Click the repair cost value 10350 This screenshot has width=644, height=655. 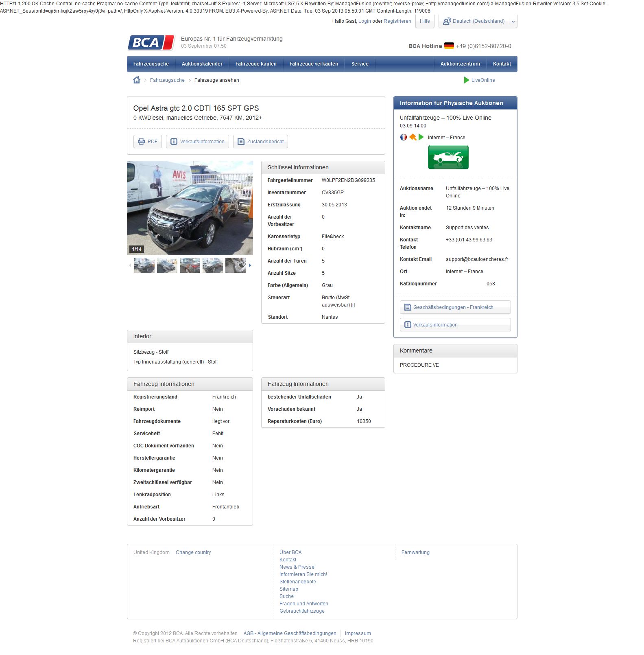[364, 421]
